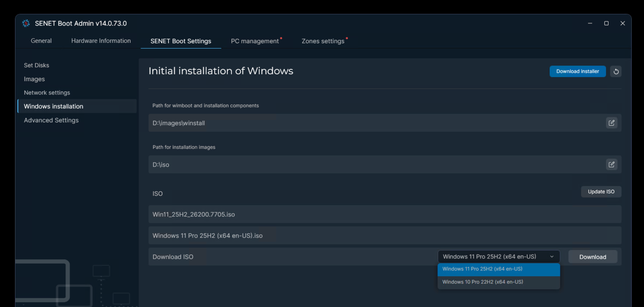Click the refresh icon beside Download installer

tap(616, 72)
